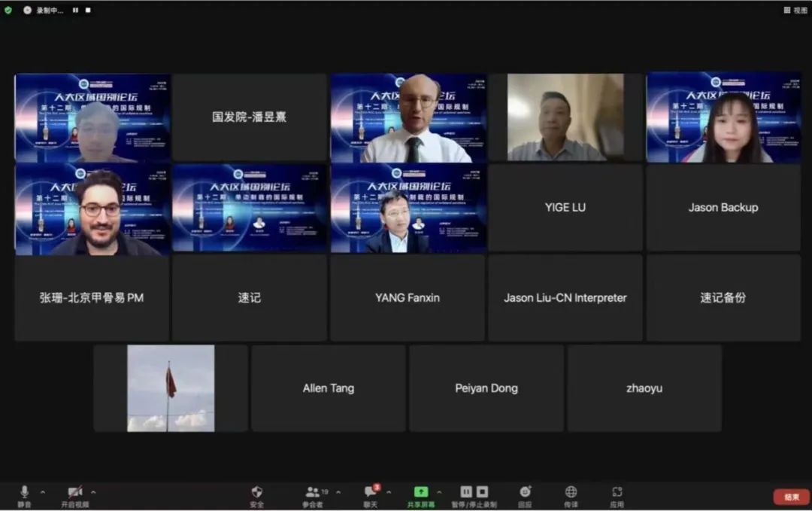Stop recording from the bottom toolbar

482,491
